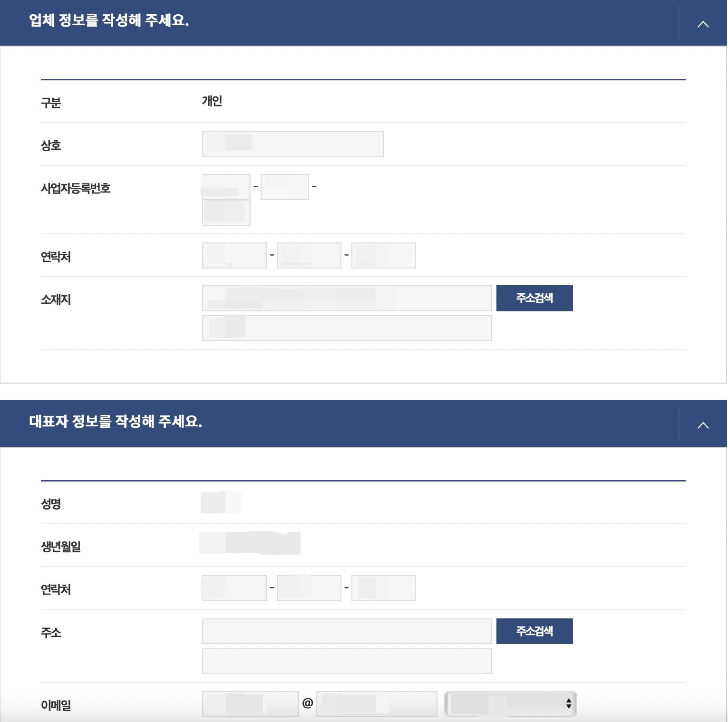Click the 소재지 detailed address field
The height and width of the screenshot is (722, 728).
pyautogui.click(x=347, y=328)
